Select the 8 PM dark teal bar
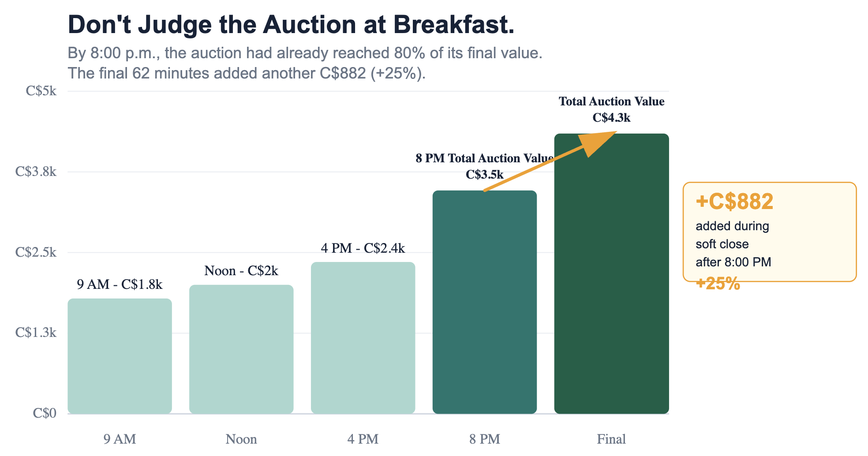 click(485, 302)
